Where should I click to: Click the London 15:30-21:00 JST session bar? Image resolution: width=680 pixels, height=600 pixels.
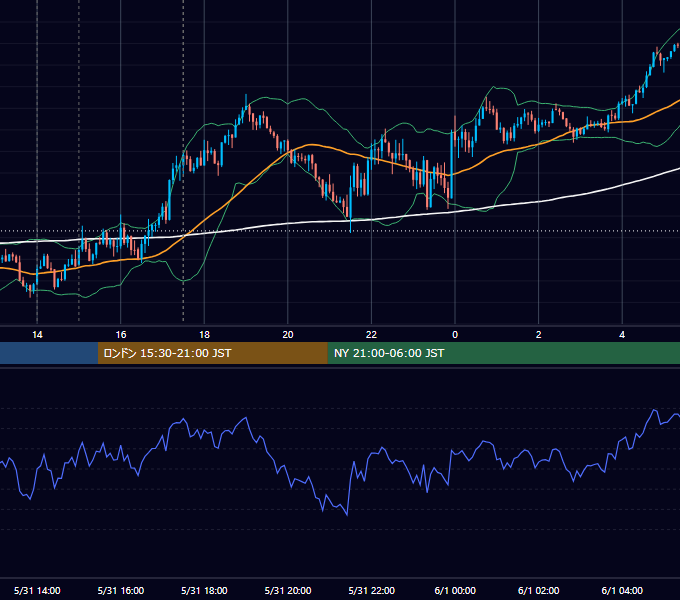pos(212,353)
